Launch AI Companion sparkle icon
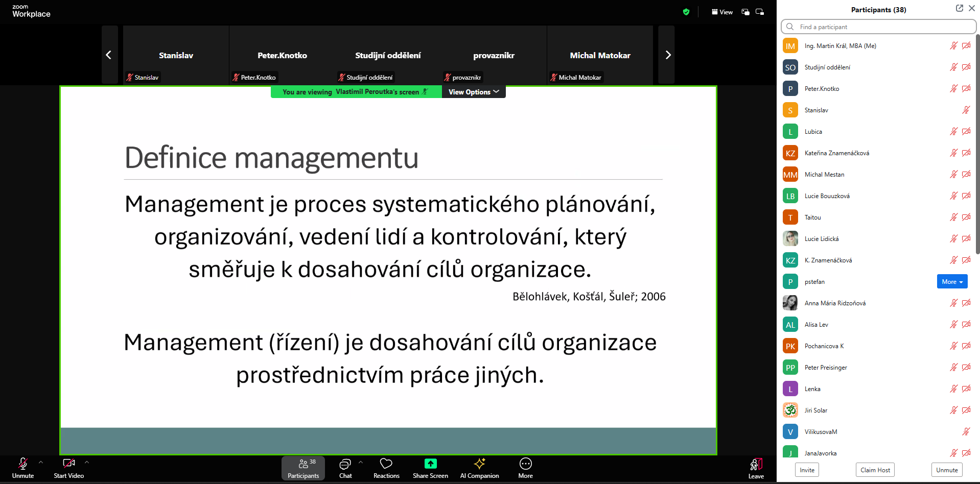Screen dimensions: 980x484 pos(479,464)
